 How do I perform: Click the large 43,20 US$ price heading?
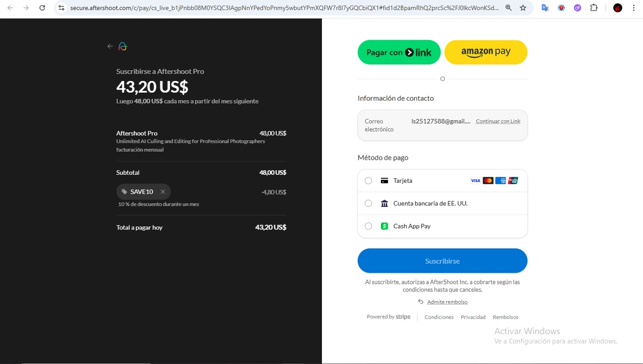152,87
